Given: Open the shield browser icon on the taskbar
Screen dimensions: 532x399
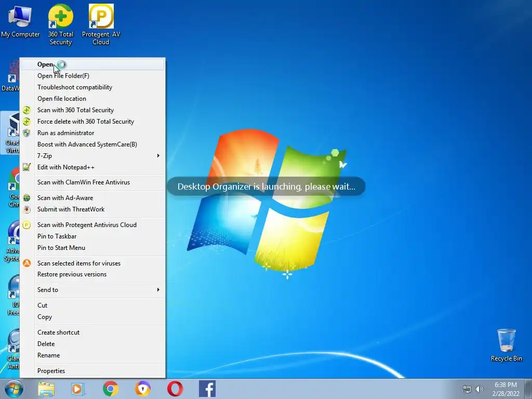Looking at the screenshot, I should tap(143, 389).
